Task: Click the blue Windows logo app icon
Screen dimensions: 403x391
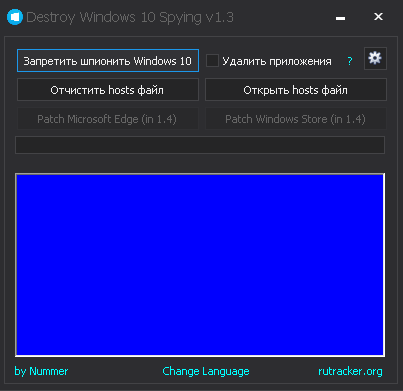Action: (15, 17)
